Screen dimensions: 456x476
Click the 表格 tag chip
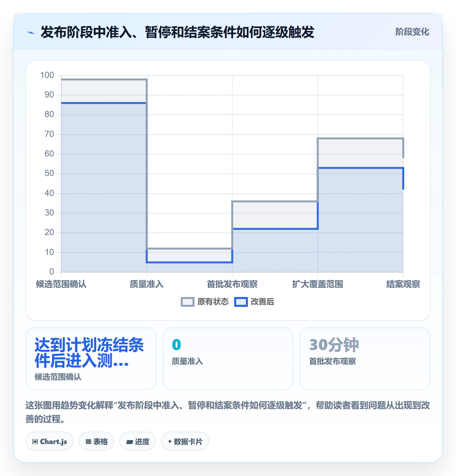tap(96, 441)
